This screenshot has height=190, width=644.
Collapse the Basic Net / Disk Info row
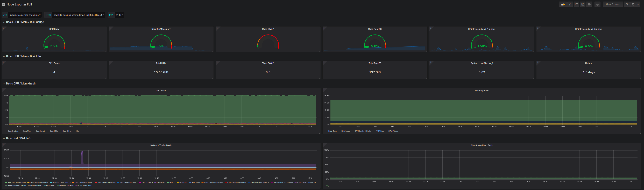[x=18, y=138]
